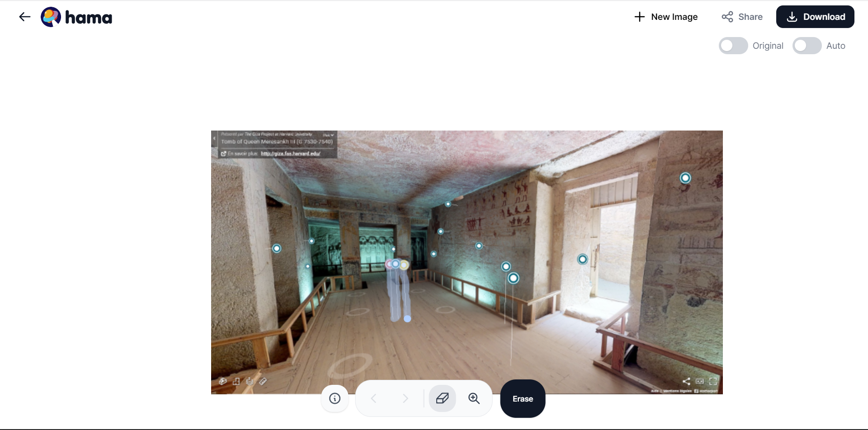Collapse the image info panel arrow
The width and height of the screenshot is (868, 430).
click(x=214, y=138)
